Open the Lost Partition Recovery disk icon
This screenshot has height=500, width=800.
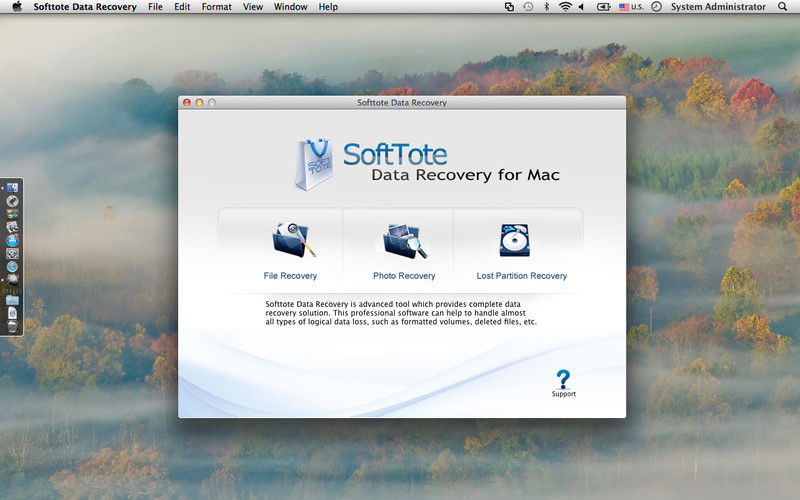(x=515, y=240)
